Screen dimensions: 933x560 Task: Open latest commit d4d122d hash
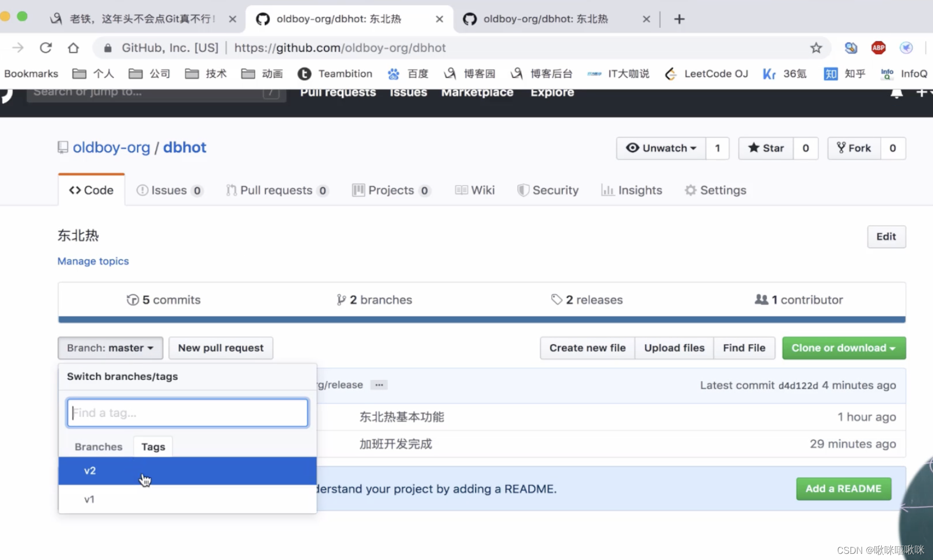(798, 386)
